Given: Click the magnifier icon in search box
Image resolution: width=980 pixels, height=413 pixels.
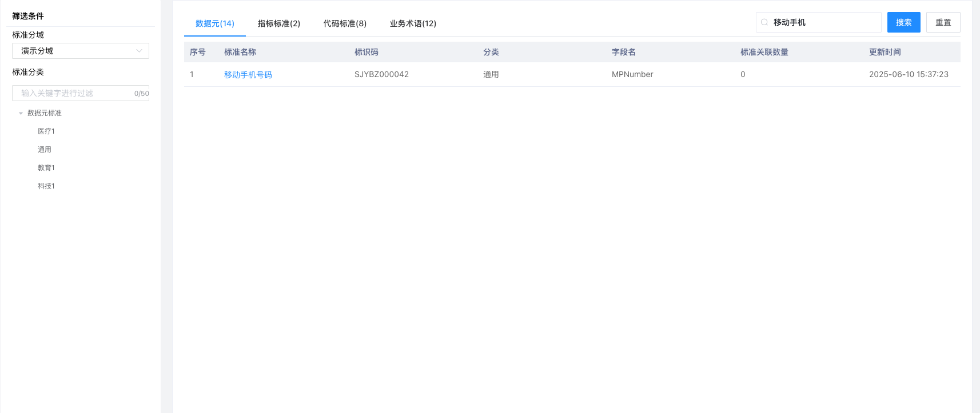Looking at the screenshot, I should (764, 22).
